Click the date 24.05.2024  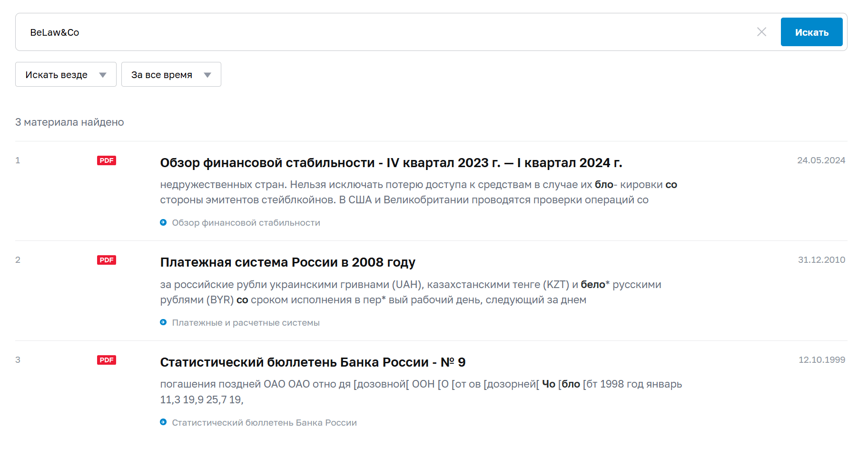[x=821, y=160]
